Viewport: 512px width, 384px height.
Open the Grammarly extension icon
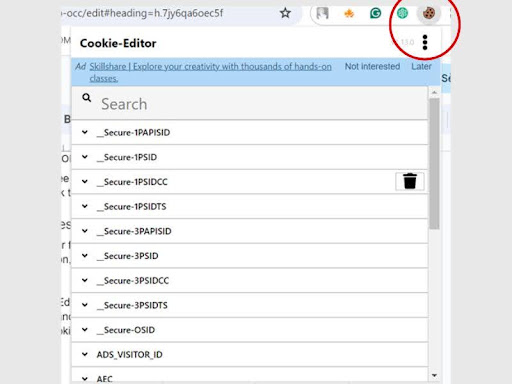click(x=376, y=13)
